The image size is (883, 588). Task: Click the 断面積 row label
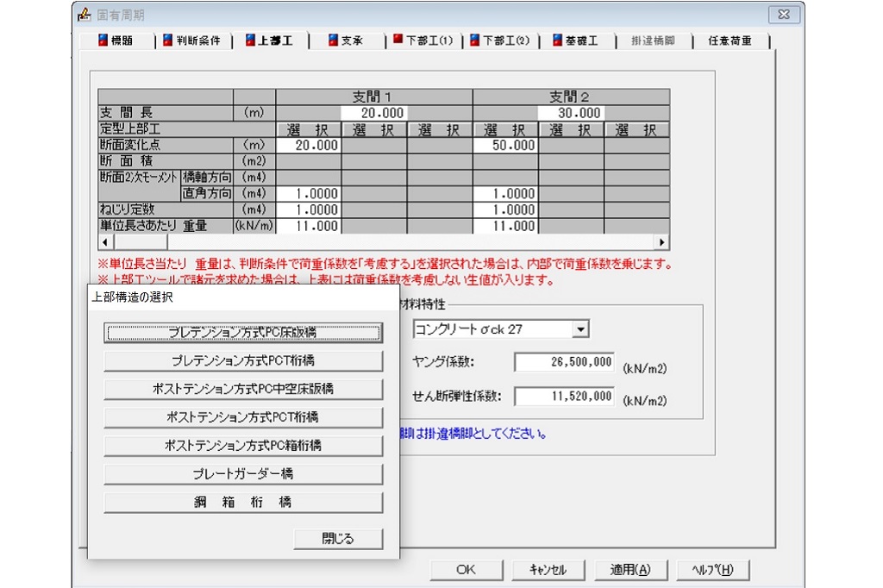(x=166, y=161)
